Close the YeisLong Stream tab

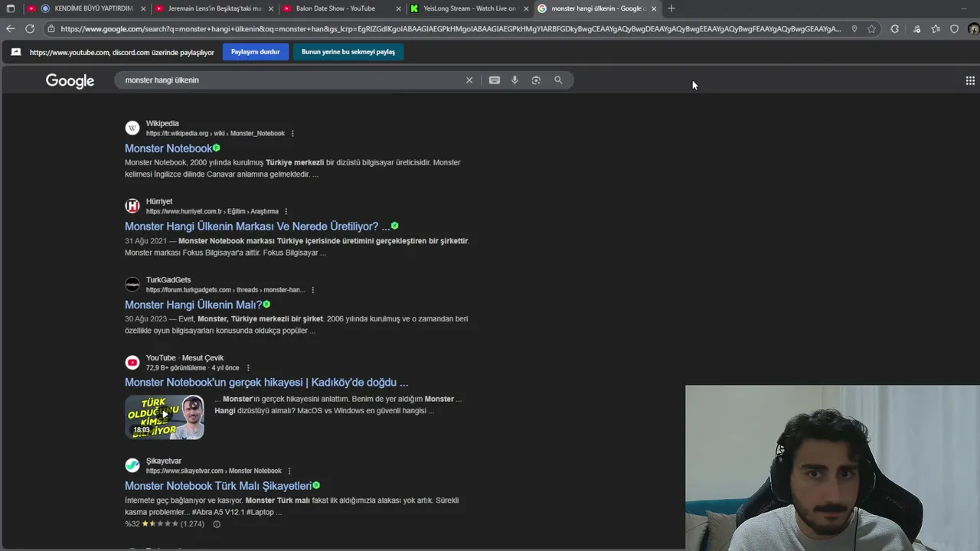[x=526, y=8]
